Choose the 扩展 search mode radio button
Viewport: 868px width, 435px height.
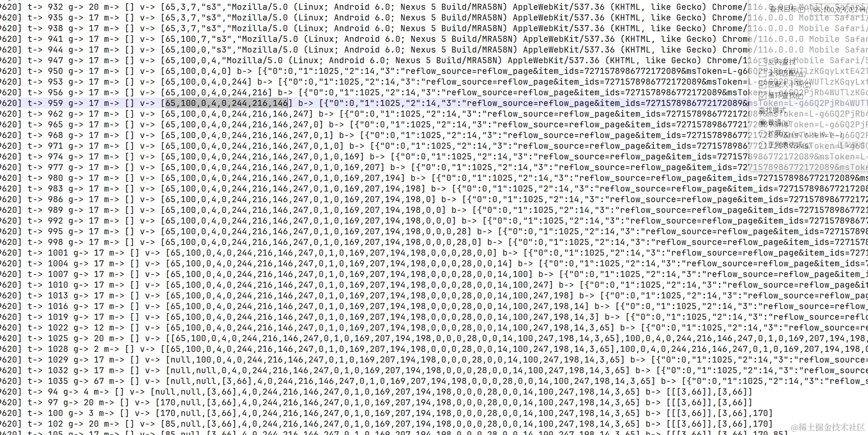(x=763, y=134)
